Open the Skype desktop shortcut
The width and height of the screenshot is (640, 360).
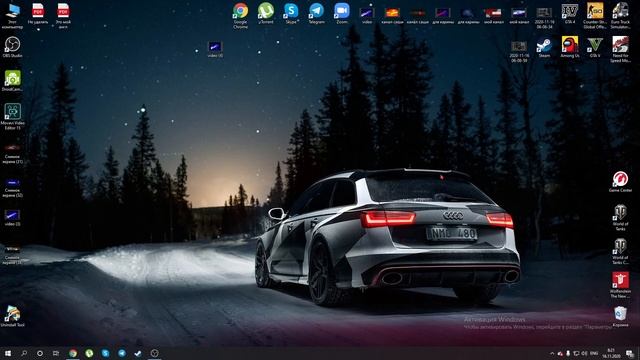291,13
